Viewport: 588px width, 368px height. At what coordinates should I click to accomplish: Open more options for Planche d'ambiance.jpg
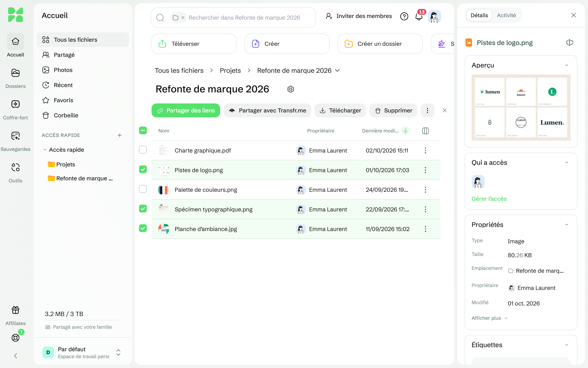pos(425,229)
